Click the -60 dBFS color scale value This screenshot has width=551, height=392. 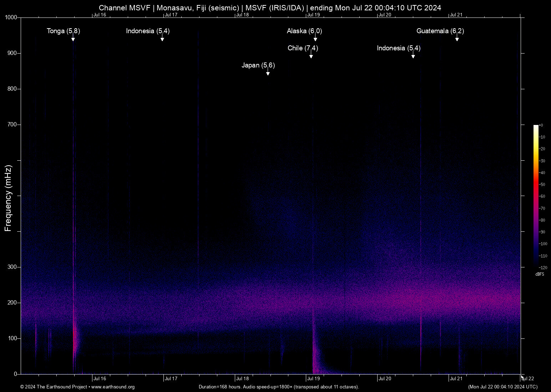(x=542, y=196)
